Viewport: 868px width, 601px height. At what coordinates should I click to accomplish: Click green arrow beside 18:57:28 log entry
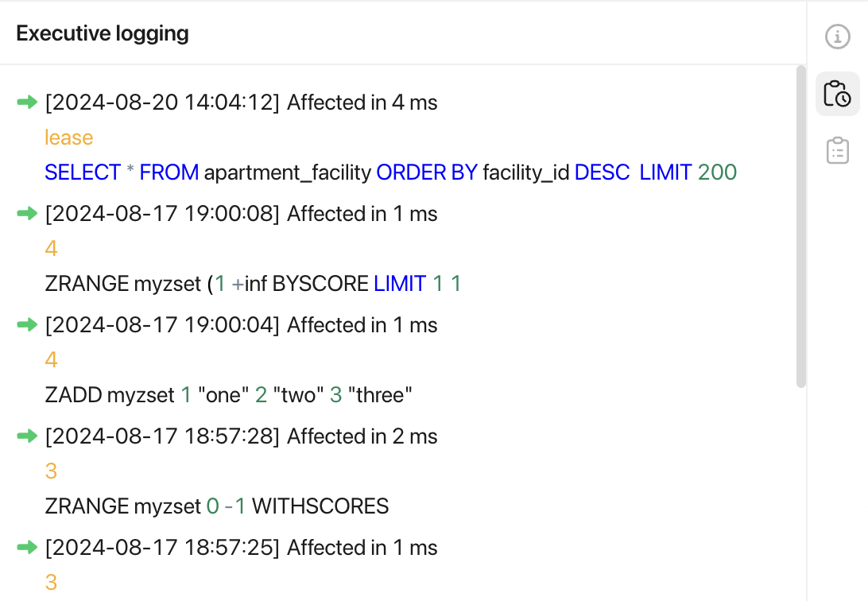pos(27,436)
